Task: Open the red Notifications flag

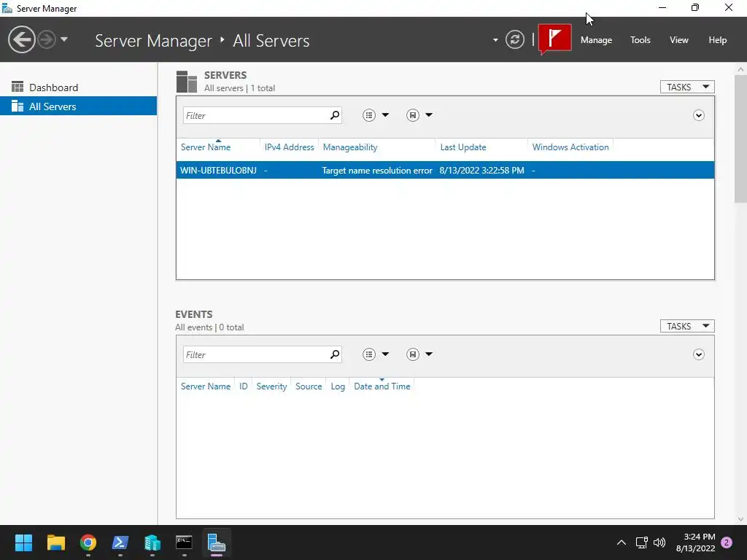Action: tap(555, 38)
